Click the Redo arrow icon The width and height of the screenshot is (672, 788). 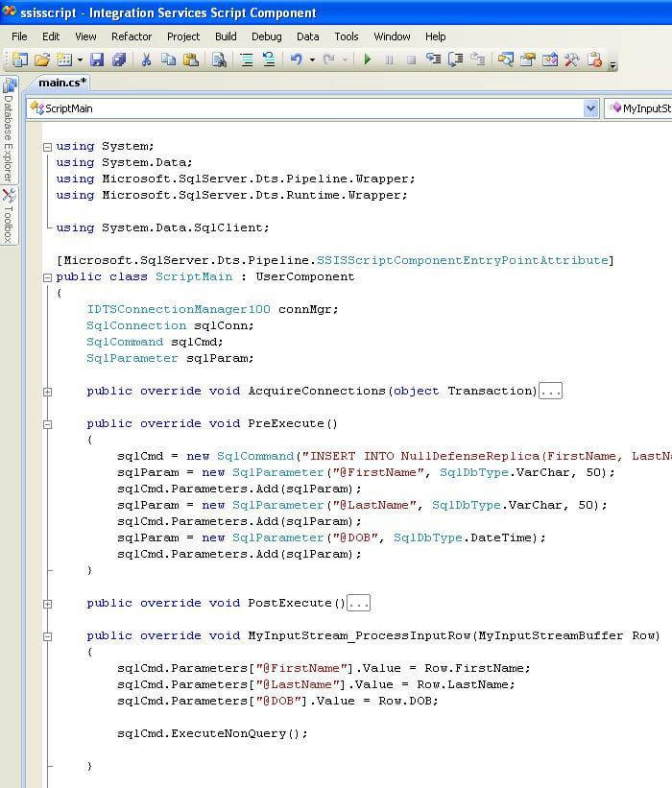328,60
